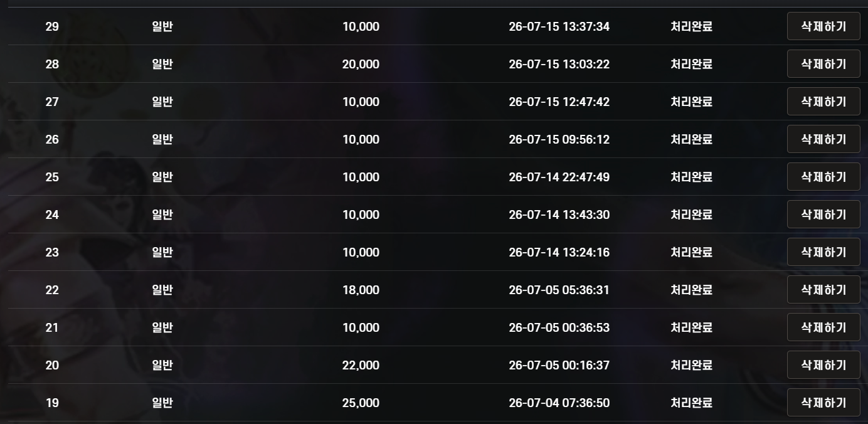
Task: Click 처리완료 status in row 22
Action: tap(691, 290)
